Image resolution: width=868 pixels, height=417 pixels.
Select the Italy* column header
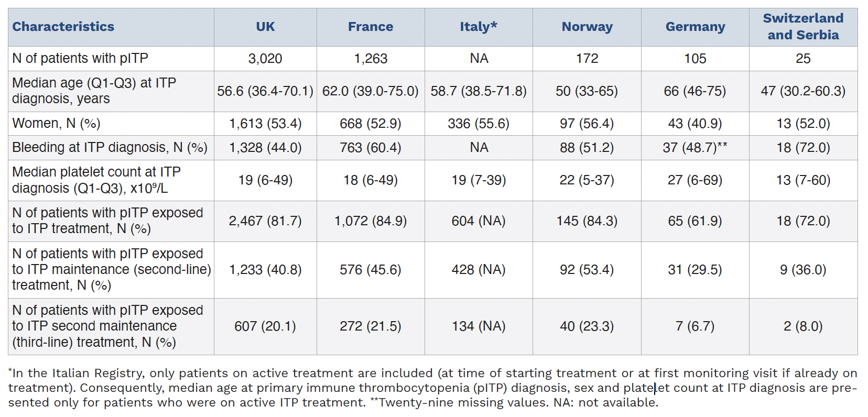479,27
